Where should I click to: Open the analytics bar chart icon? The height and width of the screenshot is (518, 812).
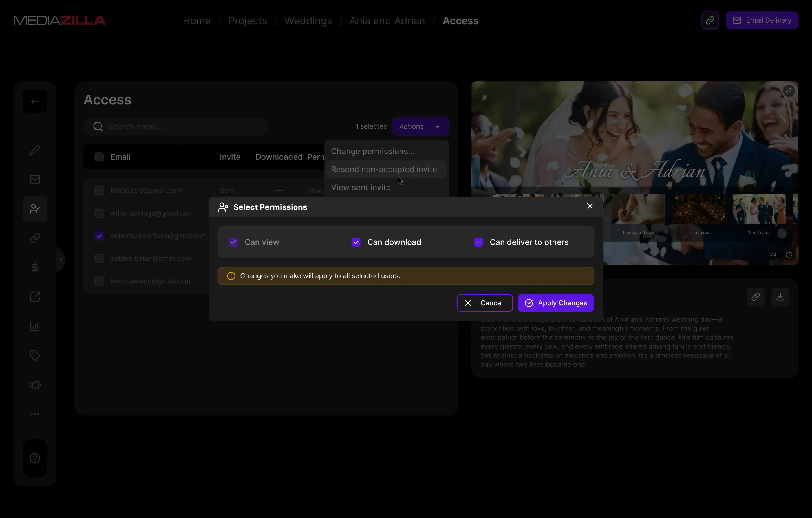(x=35, y=326)
